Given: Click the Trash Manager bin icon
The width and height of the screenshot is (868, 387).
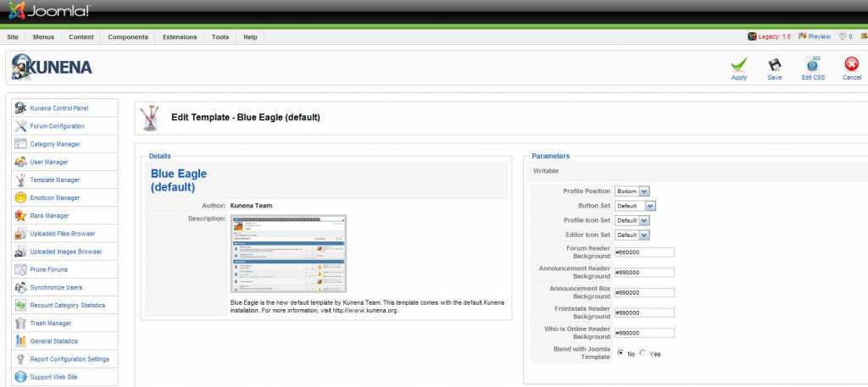Looking at the screenshot, I should pyautogui.click(x=21, y=323).
